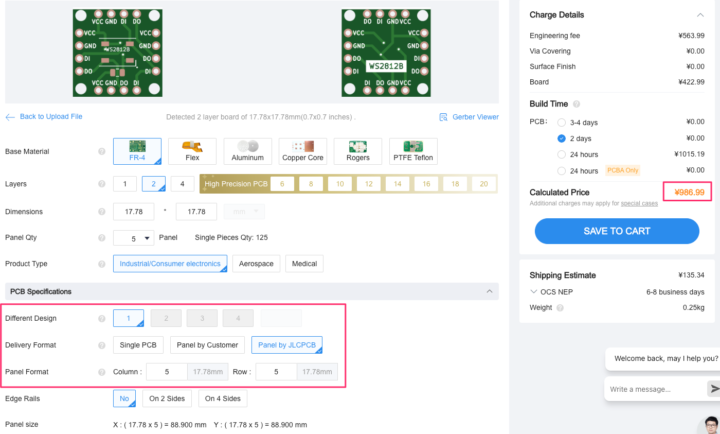Collapse the PCB Specifications section
The width and height of the screenshot is (720, 434).
(490, 291)
